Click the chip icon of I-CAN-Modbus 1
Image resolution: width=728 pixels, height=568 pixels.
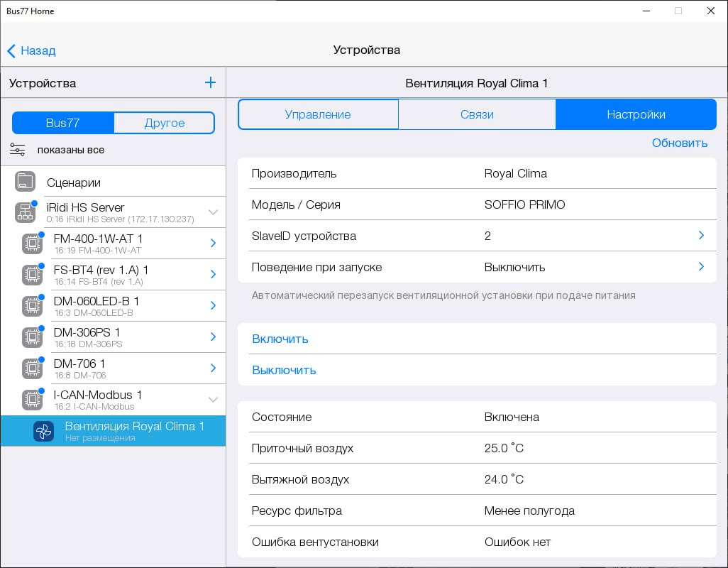[33, 400]
